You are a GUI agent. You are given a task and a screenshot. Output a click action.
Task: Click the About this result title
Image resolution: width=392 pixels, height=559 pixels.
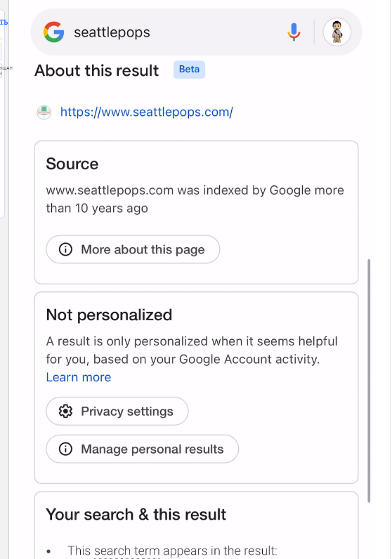[97, 71]
